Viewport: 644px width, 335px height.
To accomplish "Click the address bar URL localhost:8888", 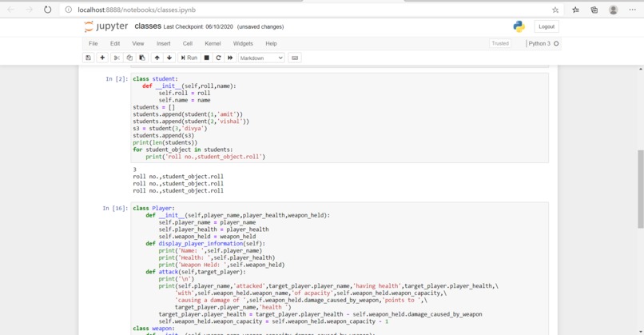I will coord(137,10).
